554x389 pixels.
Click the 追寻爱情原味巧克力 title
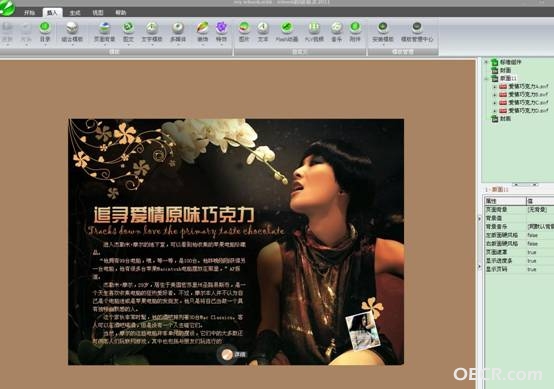pos(174,214)
